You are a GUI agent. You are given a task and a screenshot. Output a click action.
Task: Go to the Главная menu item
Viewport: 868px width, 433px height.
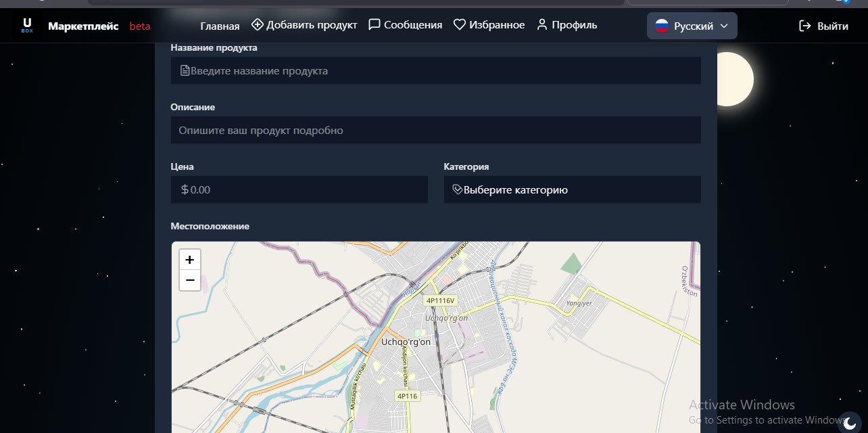(x=220, y=26)
